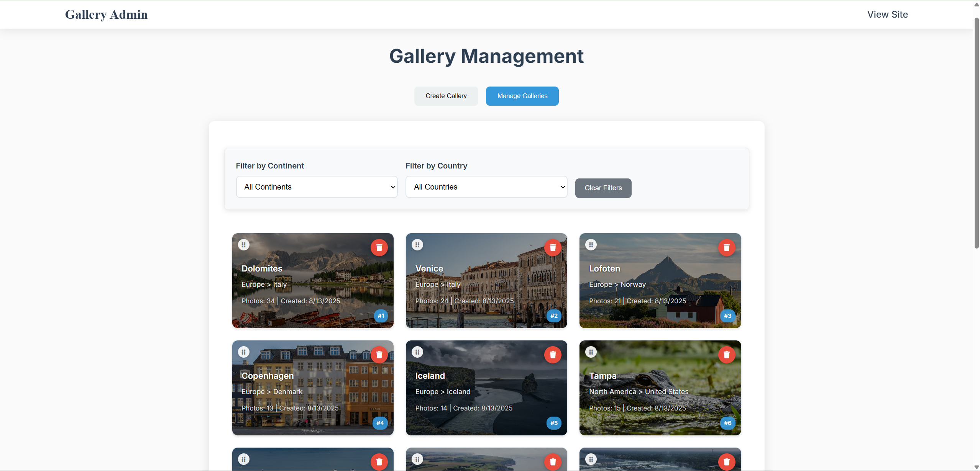Remove the Lofoten gallery via trash icon

(x=726, y=247)
